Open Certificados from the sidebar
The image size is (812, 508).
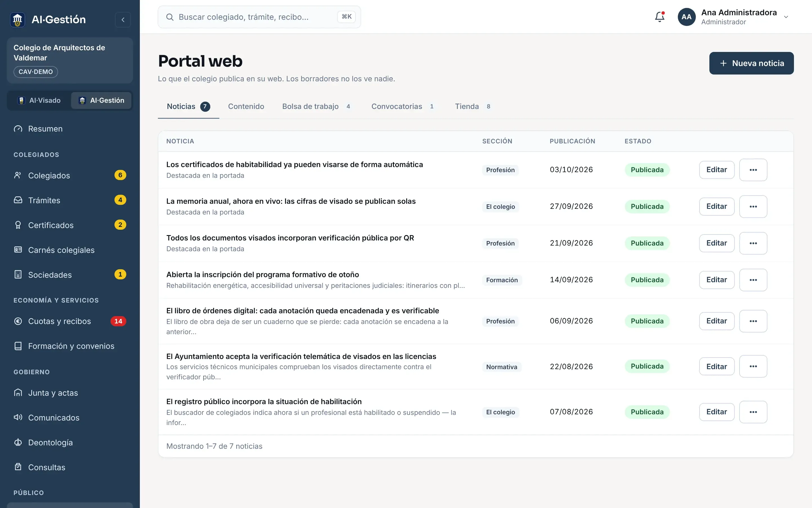point(70,225)
